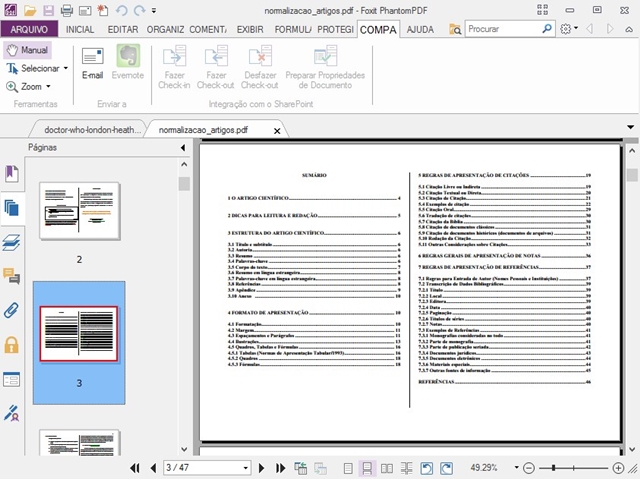Click Fazer Check-in for SharePoint
The image size is (640, 479).
tap(174, 67)
